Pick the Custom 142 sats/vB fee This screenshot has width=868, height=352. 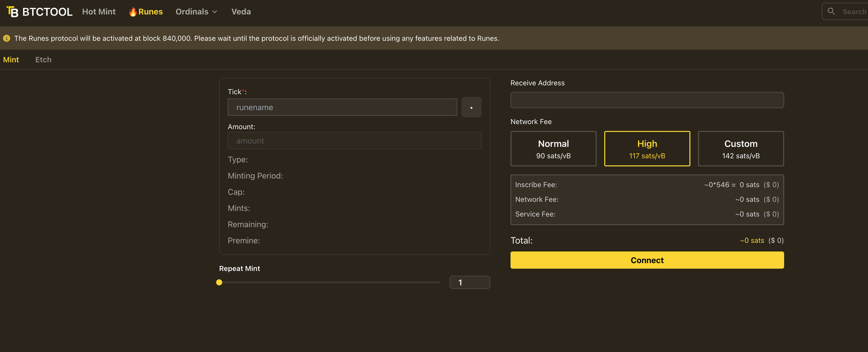(x=740, y=149)
